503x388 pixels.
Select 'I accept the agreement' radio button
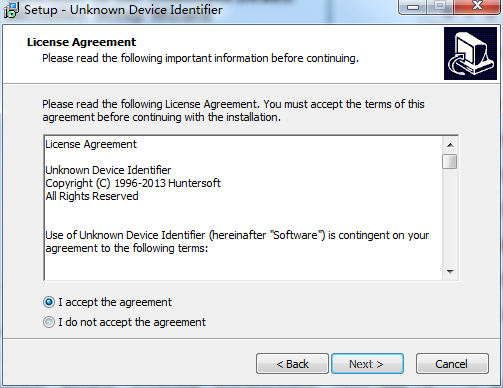pos(49,302)
